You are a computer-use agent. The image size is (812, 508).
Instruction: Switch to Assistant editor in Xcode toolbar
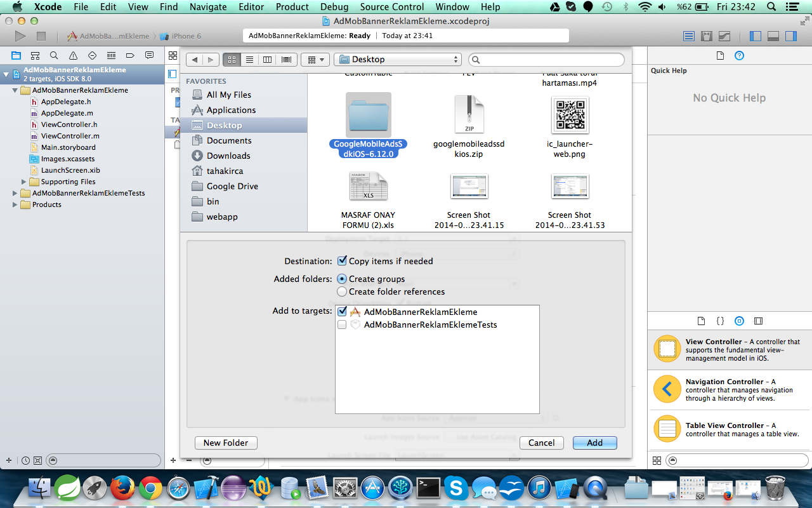click(x=707, y=36)
